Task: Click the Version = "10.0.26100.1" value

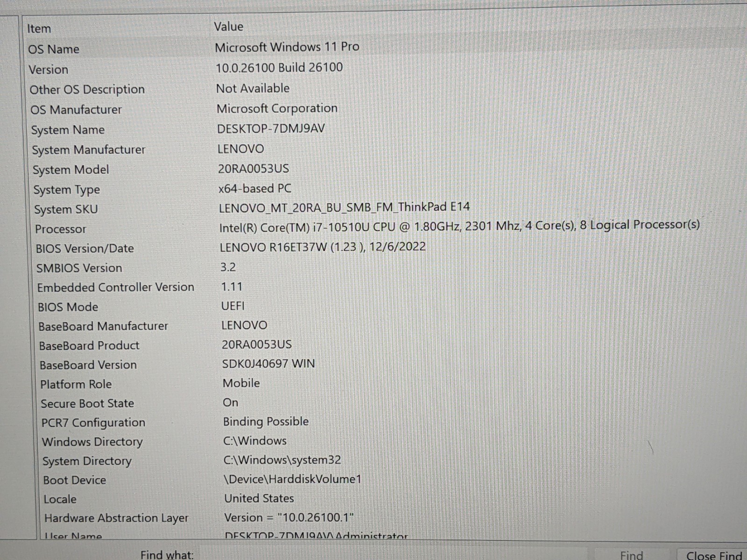Action: pyautogui.click(x=289, y=518)
